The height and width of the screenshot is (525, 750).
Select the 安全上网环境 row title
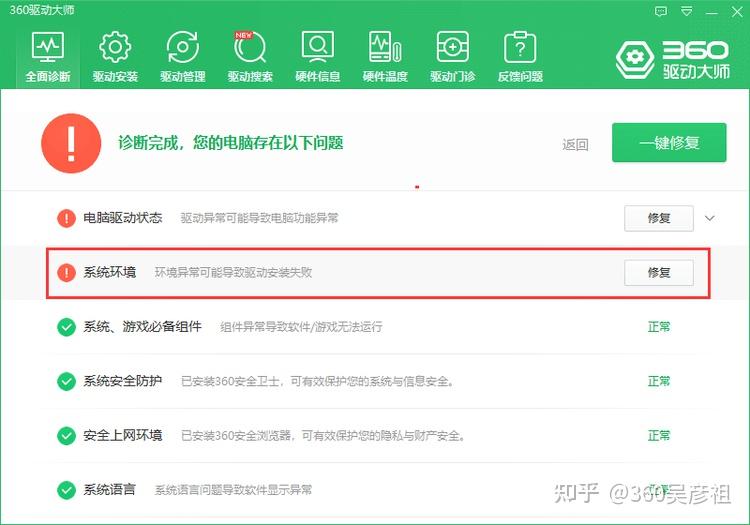point(123,435)
